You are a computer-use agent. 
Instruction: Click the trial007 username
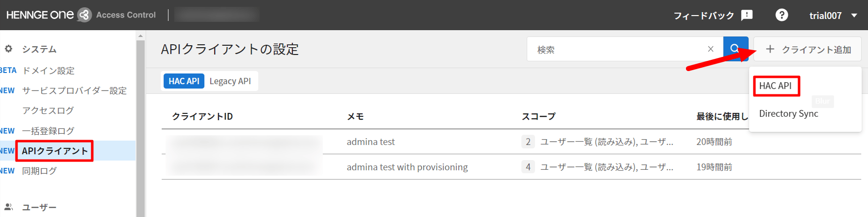pos(825,16)
